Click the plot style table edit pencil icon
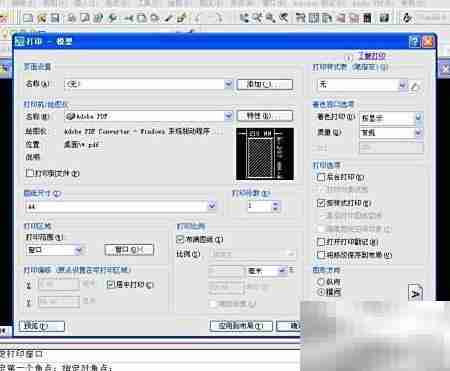Image resolution: width=450 pixels, height=371 pixels. (415, 86)
